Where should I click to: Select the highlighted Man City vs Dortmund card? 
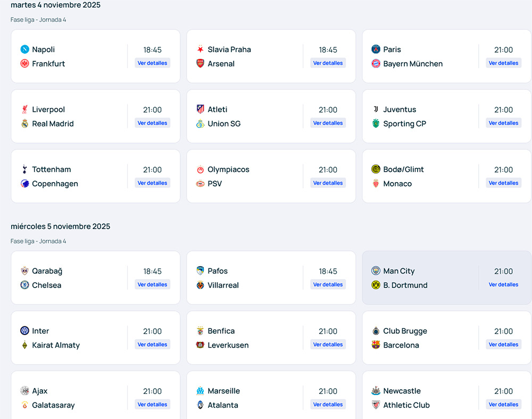click(x=446, y=277)
